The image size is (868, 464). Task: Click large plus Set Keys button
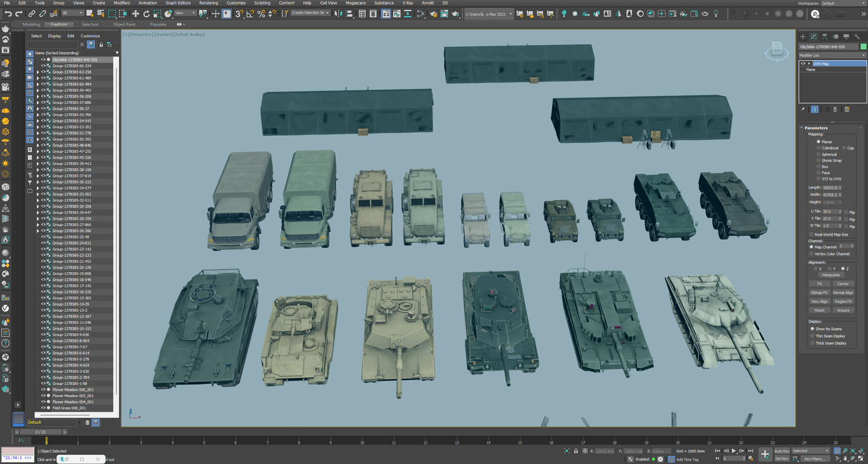[765, 454]
